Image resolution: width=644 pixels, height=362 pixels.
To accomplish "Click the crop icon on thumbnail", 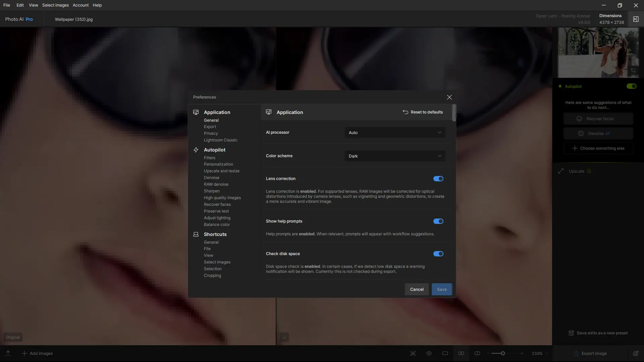I will click(633, 70).
